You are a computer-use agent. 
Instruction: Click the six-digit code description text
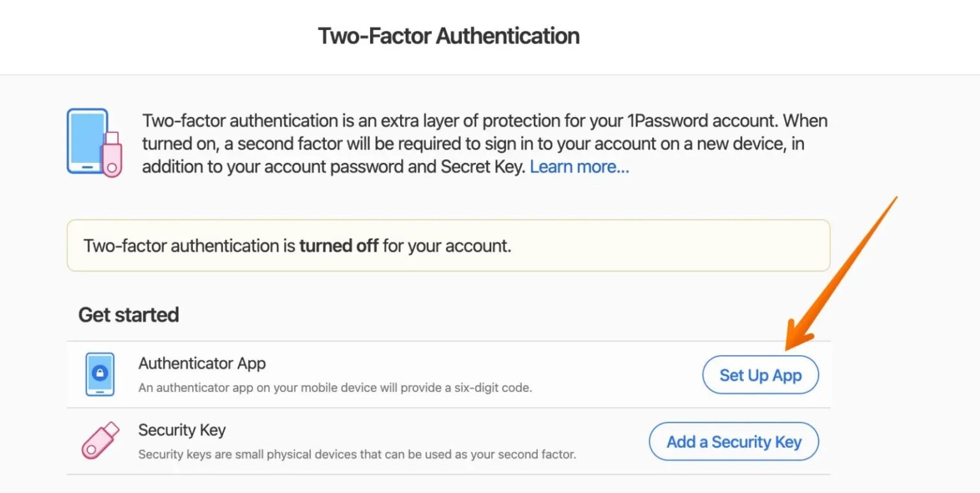point(334,388)
